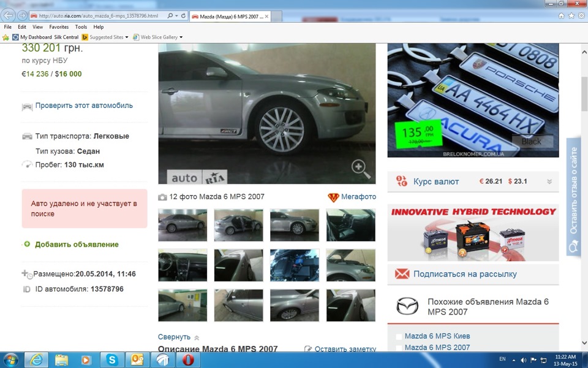
Task: Click the scrollbar up arrow
Action: [x=584, y=52]
